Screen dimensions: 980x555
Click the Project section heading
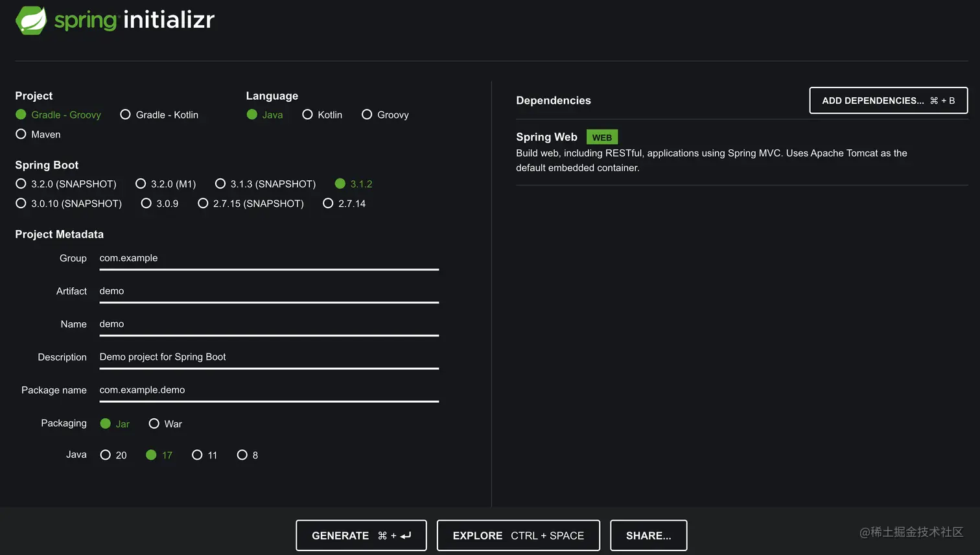tap(34, 96)
